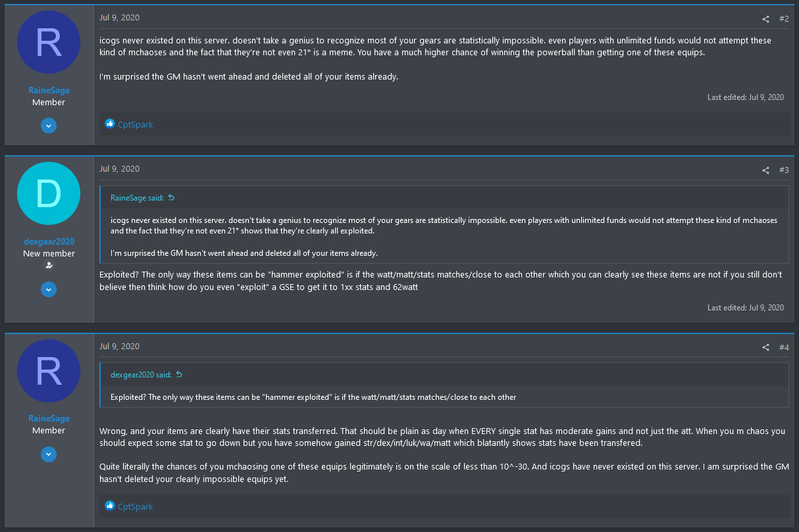Click the like thumbs-up icon in post #4
This screenshot has height=532, width=799.
click(110, 506)
